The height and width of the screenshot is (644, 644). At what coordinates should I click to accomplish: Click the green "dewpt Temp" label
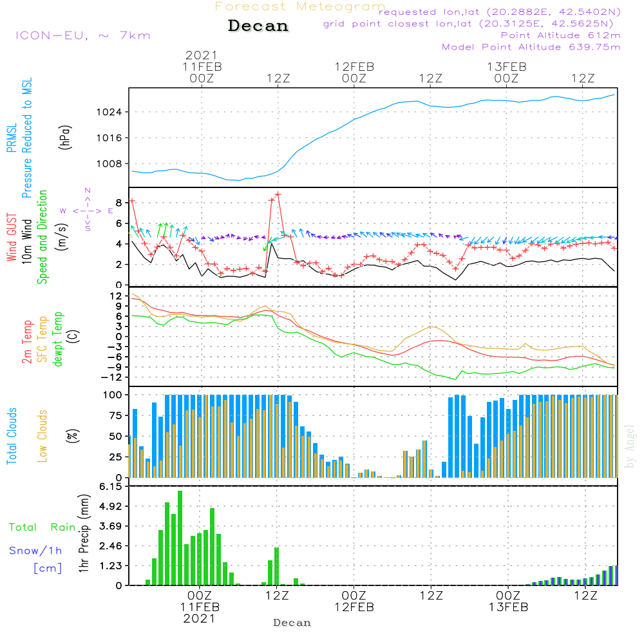coord(57,339)
